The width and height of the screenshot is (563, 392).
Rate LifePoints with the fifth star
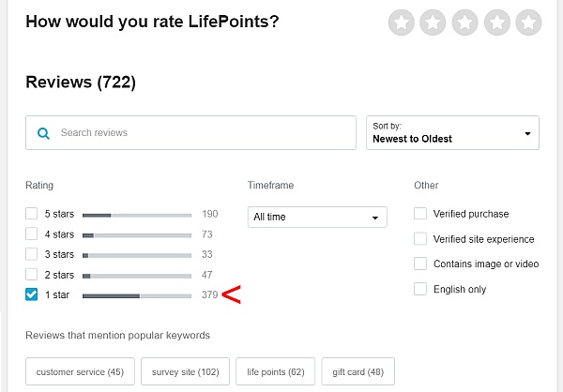[x=528, y=23]
